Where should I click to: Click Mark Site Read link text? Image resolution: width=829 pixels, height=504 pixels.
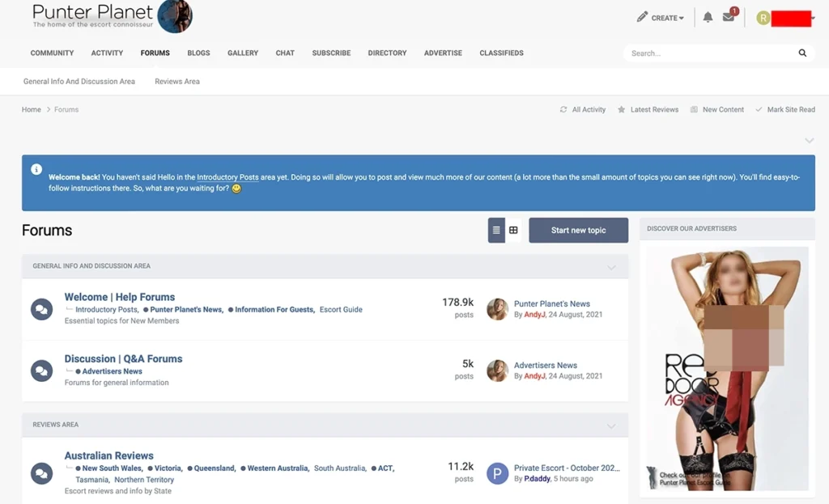[791, 109]
